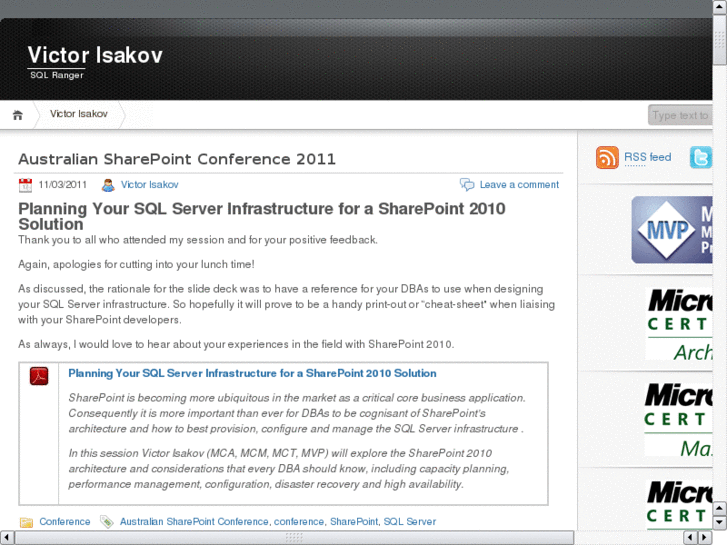The height and width of the screenshot is (545, 727).
Task: Open the Victor Isakov author link
Action: coord(150,185)
